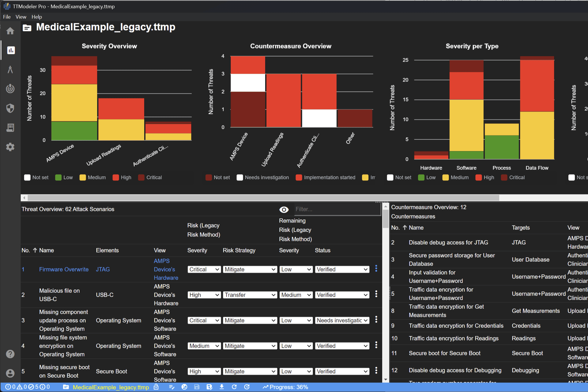
Task: Open the user account icon in sidebar
Action: tap(10, 373)
